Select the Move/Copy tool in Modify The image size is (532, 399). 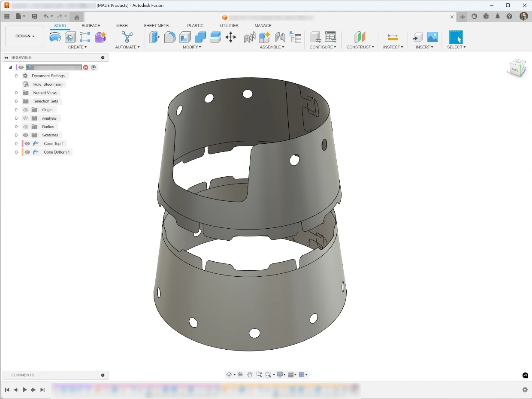[x=231, y=37]
